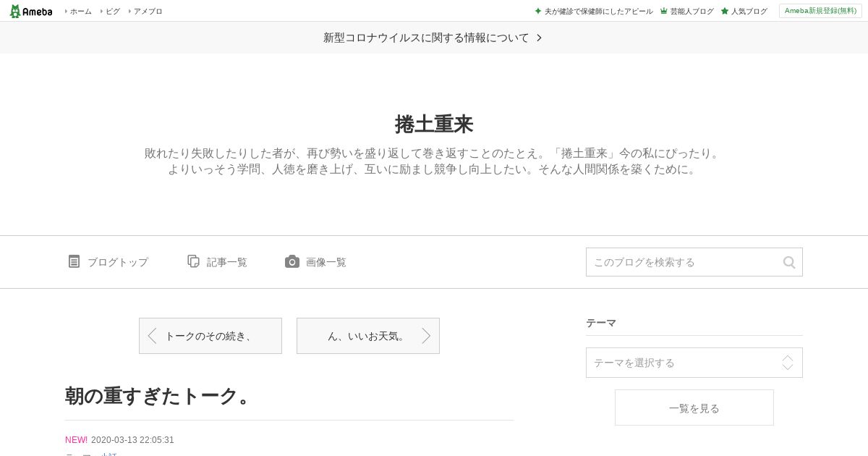Click the 記事一覧 copy-pages icon

coord(193,261)
